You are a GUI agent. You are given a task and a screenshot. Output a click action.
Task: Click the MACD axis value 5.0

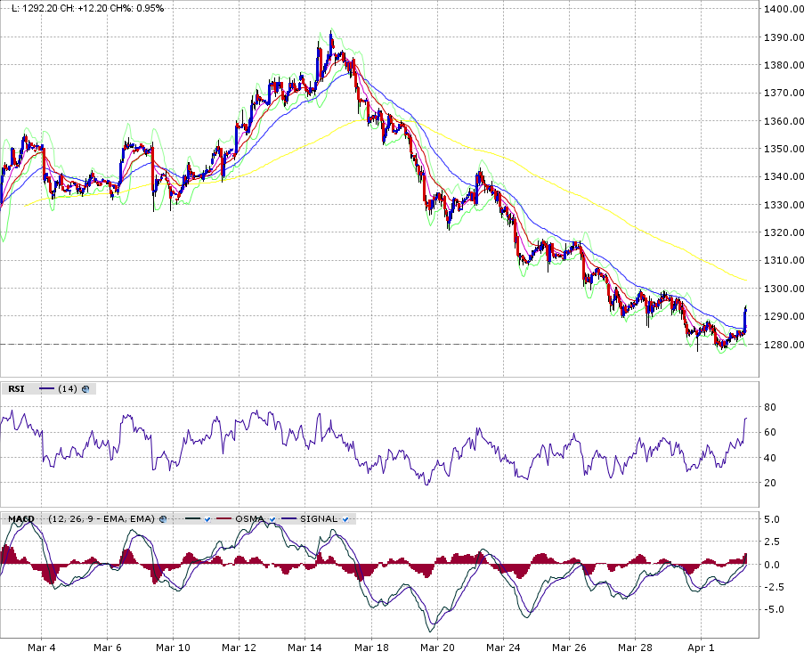(x=772, y=519)
